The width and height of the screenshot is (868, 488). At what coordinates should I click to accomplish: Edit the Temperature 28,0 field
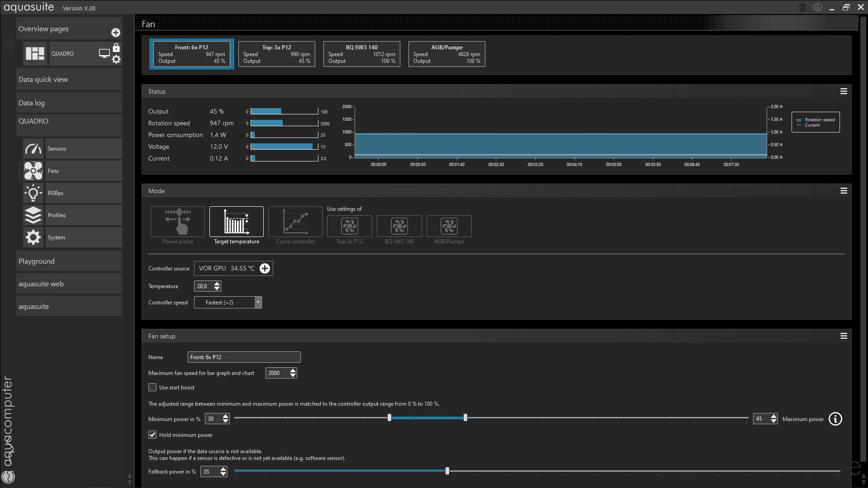point(204,286)
